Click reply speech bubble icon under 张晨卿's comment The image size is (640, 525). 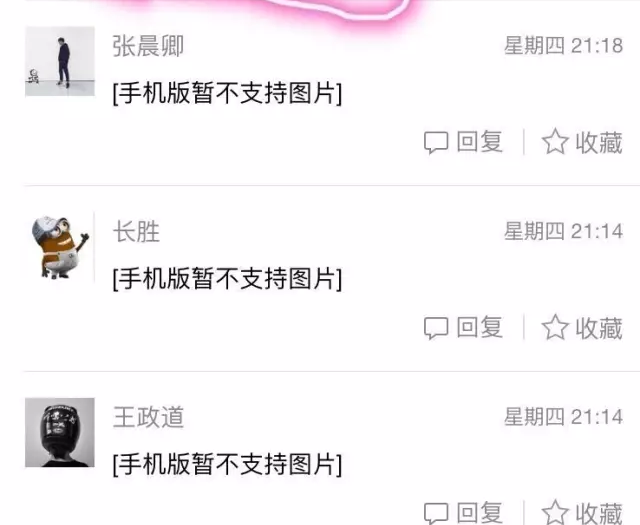pos(436,143)
